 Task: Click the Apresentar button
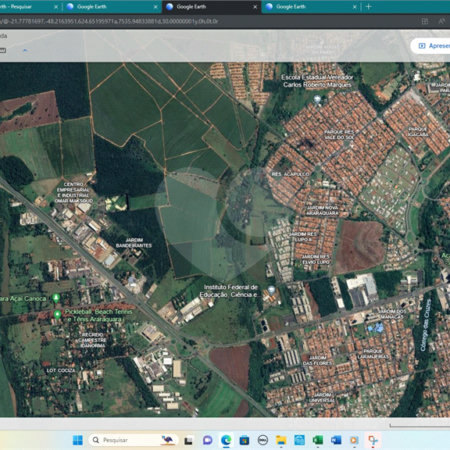click(x=432, y=46)
